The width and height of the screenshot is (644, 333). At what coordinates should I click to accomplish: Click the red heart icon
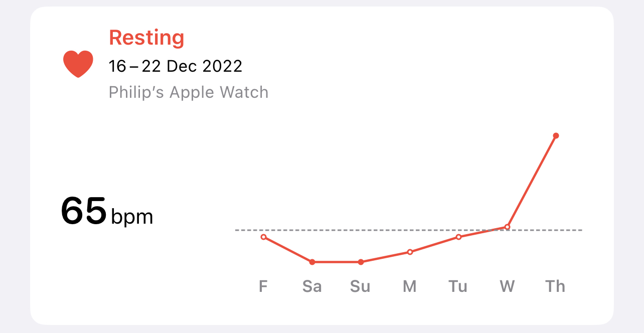78,64
